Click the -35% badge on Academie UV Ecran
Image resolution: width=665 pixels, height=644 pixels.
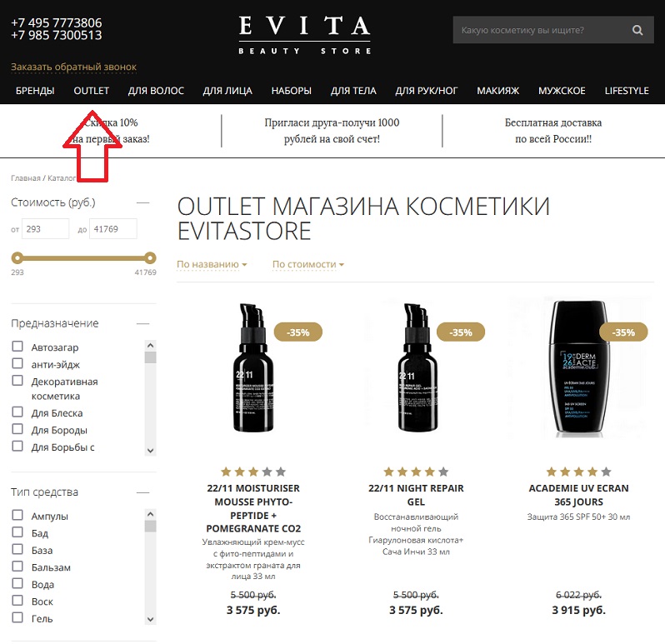(623, 332)
